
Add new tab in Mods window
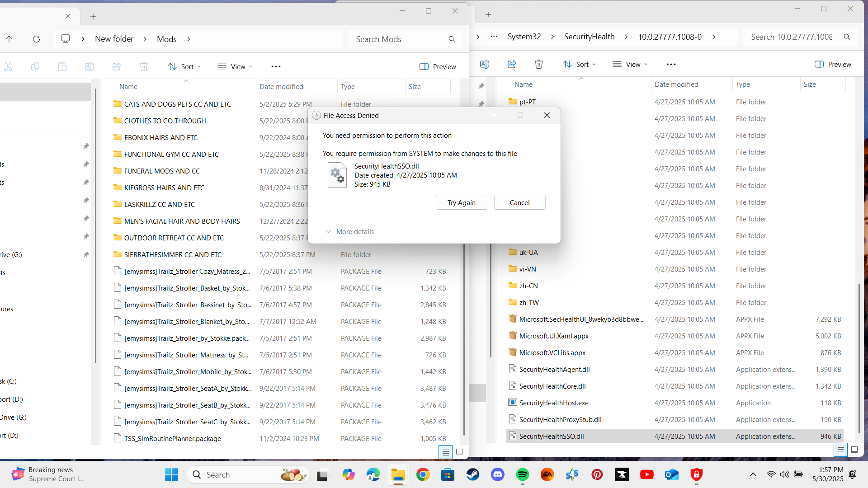[93, 17]
